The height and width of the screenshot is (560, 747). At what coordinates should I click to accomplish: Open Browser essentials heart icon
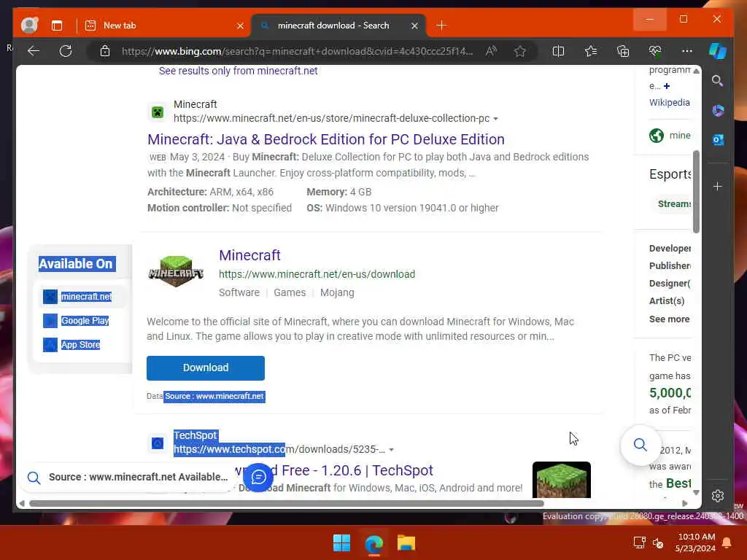pos(655,51)
